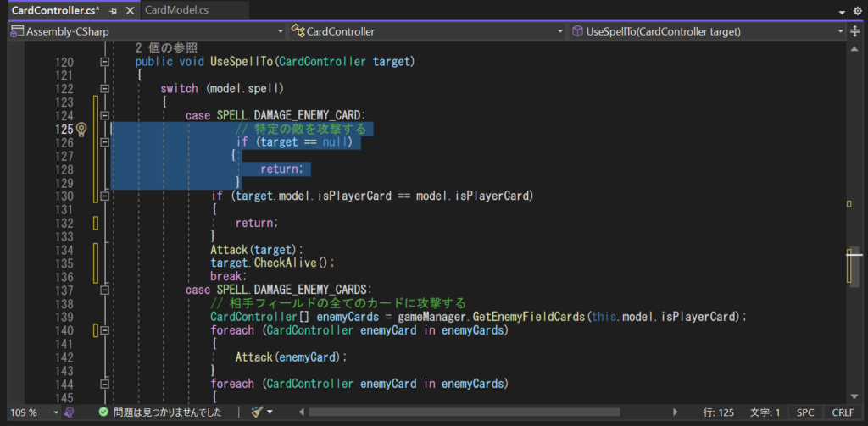Collapse the DAMAGE_ENEMY_CARD case at line 124
Screen dimensions: 868x426
click(x=104, y=116)
